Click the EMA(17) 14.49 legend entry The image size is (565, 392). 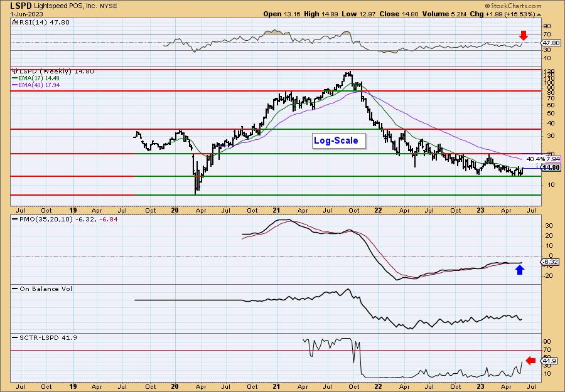(36, 78)
